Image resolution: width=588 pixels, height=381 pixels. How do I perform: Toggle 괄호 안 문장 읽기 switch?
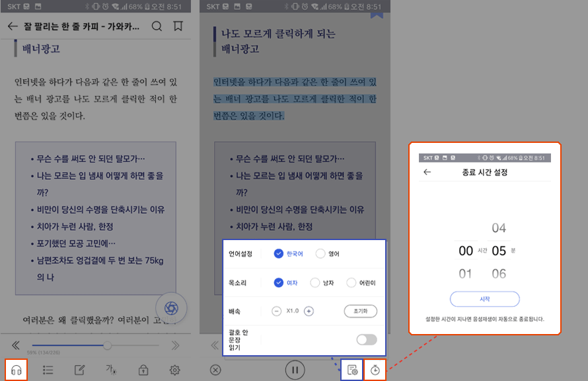pos(367,339)
